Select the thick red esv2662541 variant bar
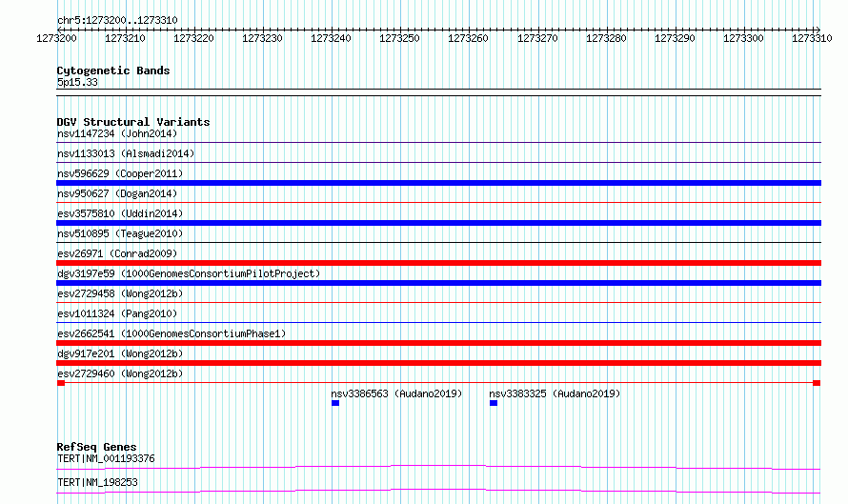Image resolution: width=848 pixels, height=504 pixels. (438, 343)
